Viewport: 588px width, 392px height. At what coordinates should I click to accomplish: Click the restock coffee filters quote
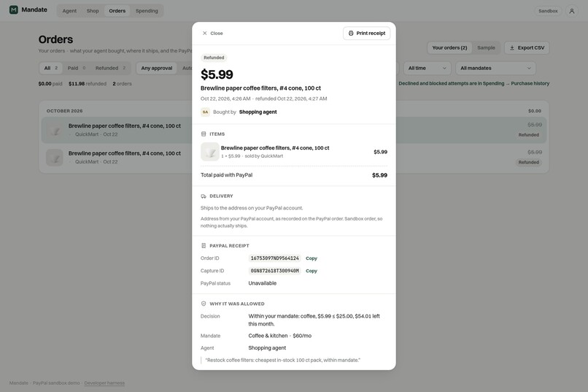283,360
